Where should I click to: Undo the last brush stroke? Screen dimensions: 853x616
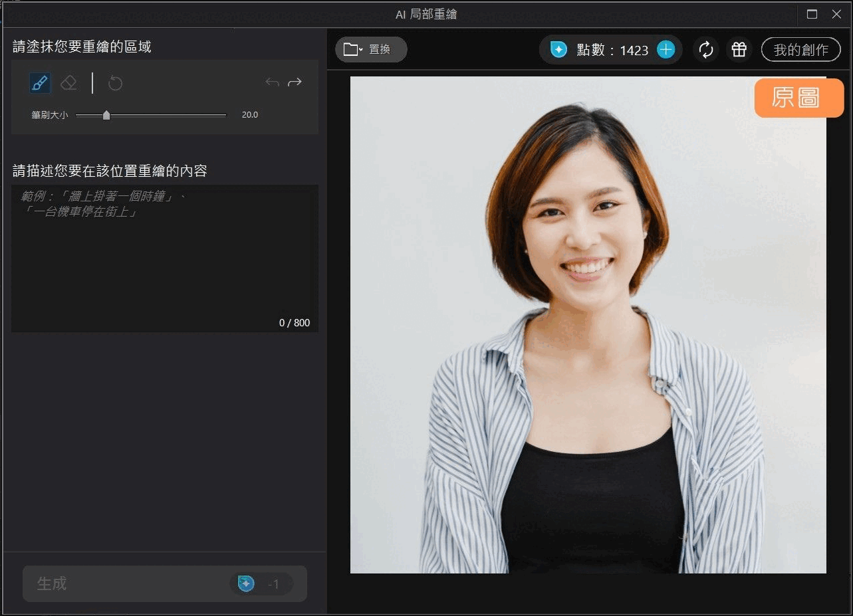tap(271, 82)
